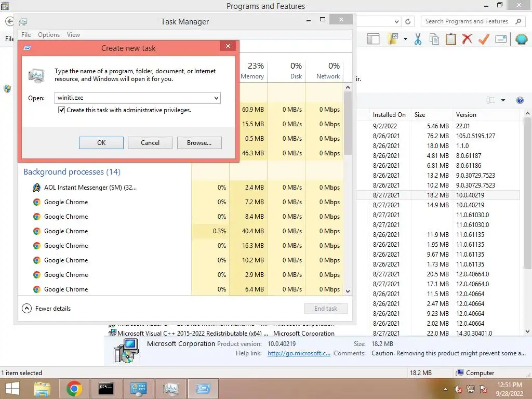Expand the folder options toolbar dropdown arrow
Image resolution: width=532 pixels, height=399 pixels.
point(405,39)
